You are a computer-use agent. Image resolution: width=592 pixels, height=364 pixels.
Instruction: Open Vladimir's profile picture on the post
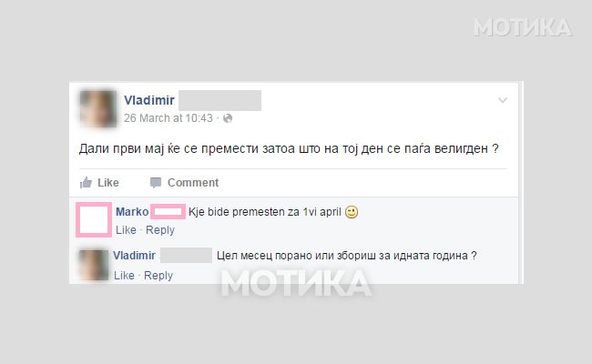[x=98, y=108]
